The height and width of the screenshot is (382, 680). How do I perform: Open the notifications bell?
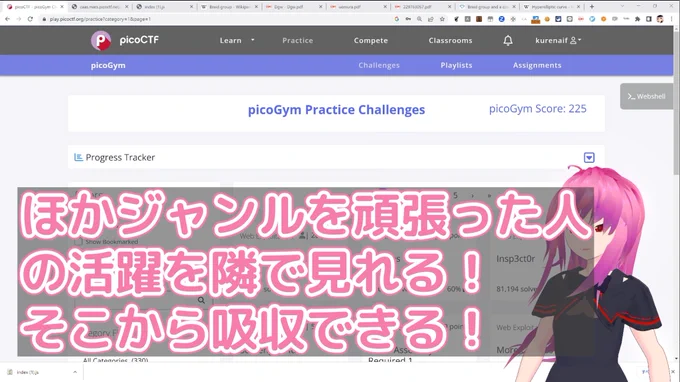pos(508,40)
